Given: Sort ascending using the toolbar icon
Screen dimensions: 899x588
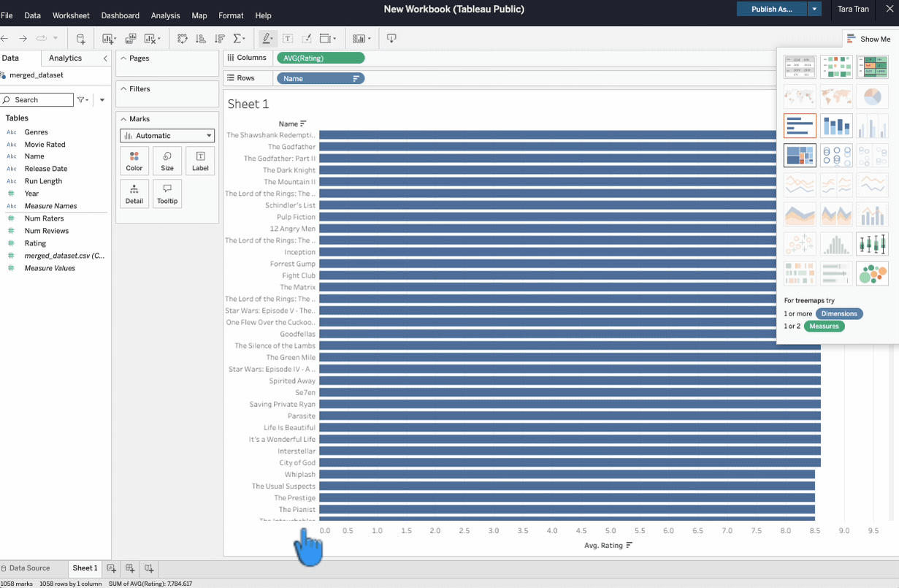Looking at the screenshot, I should tap(201, 39).
